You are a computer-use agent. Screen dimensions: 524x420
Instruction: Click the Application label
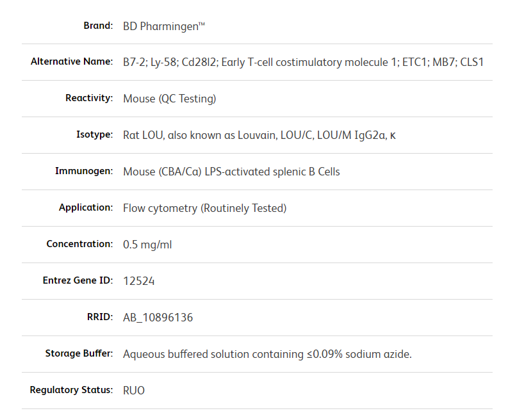[86, 208]
